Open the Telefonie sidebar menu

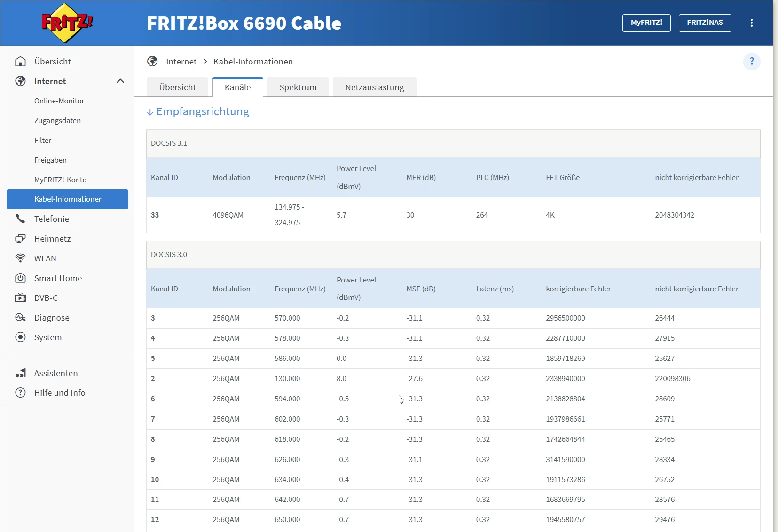52,219
